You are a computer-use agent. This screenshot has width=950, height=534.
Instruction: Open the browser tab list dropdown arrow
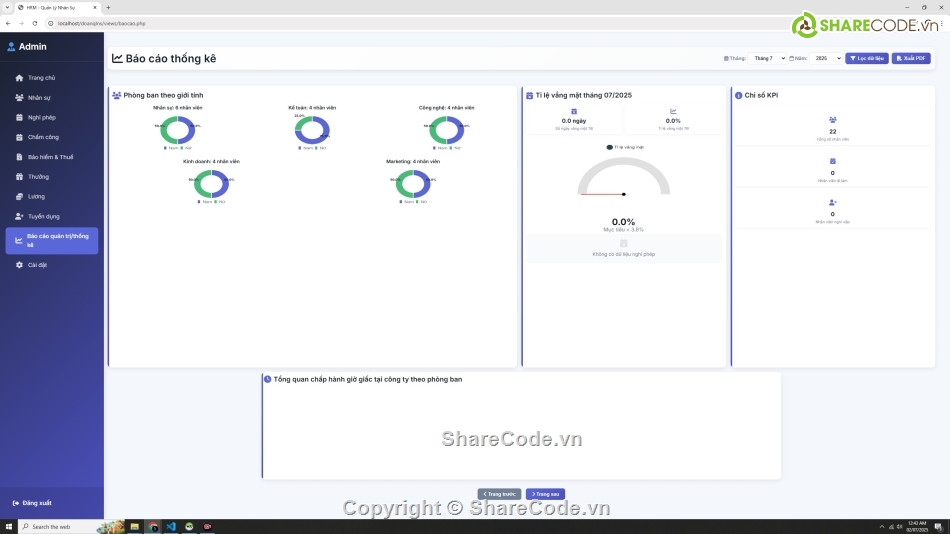[7, 7]
